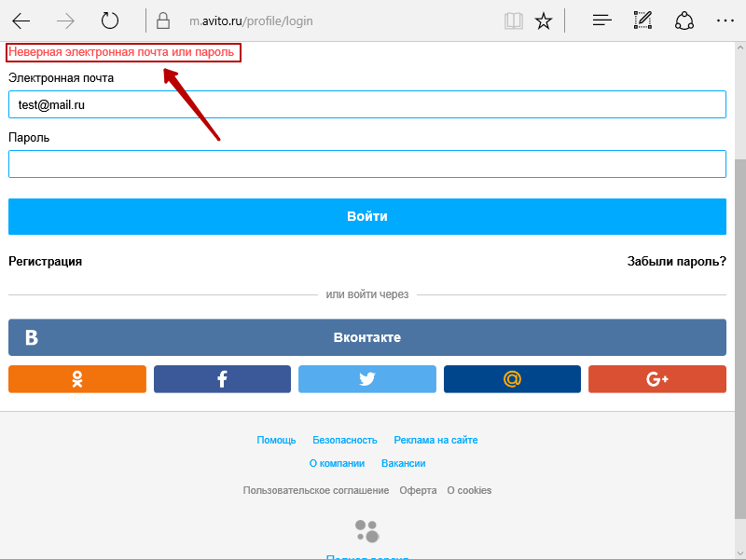This screenshot has height=560, width=746.
Task: Sign in with the Вконтакте button
Action: pyautogui.click(x=367, y=337)
